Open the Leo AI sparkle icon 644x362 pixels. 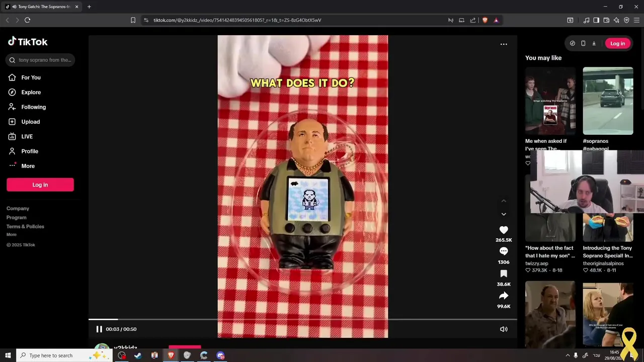pos(616,20)
